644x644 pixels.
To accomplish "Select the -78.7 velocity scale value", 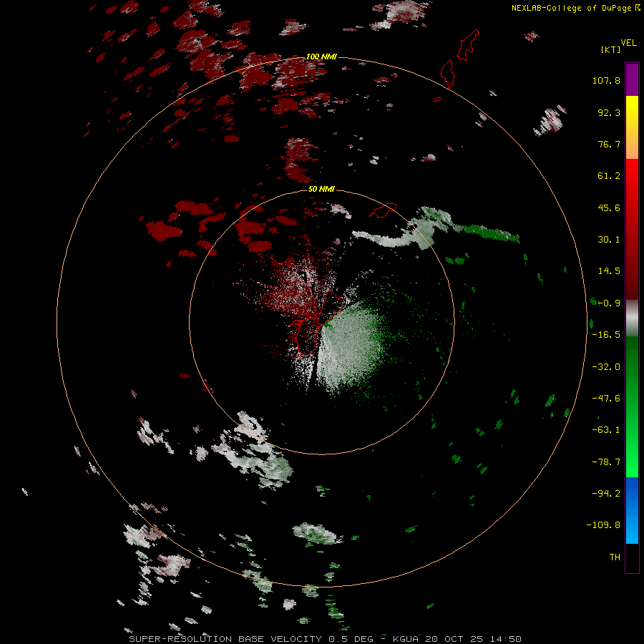I will click(x=606, y=462).
